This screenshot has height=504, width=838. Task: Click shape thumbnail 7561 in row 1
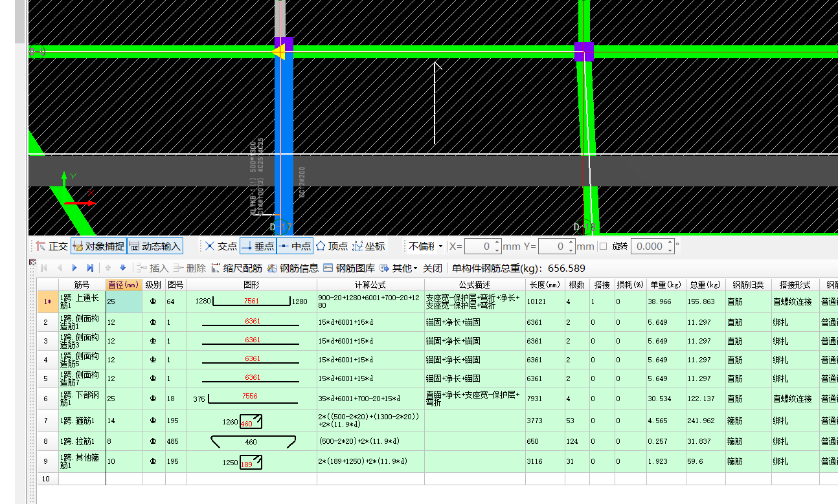coord(252,302)
